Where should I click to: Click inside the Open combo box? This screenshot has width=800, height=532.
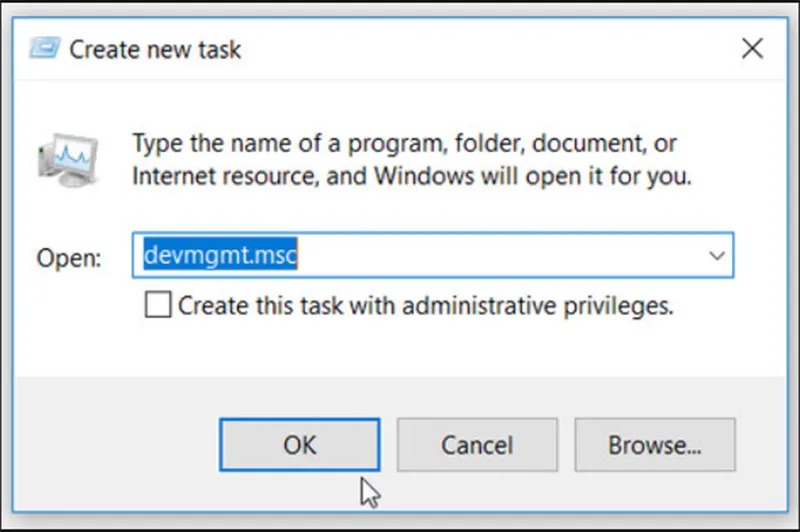[x=500, y=256]
